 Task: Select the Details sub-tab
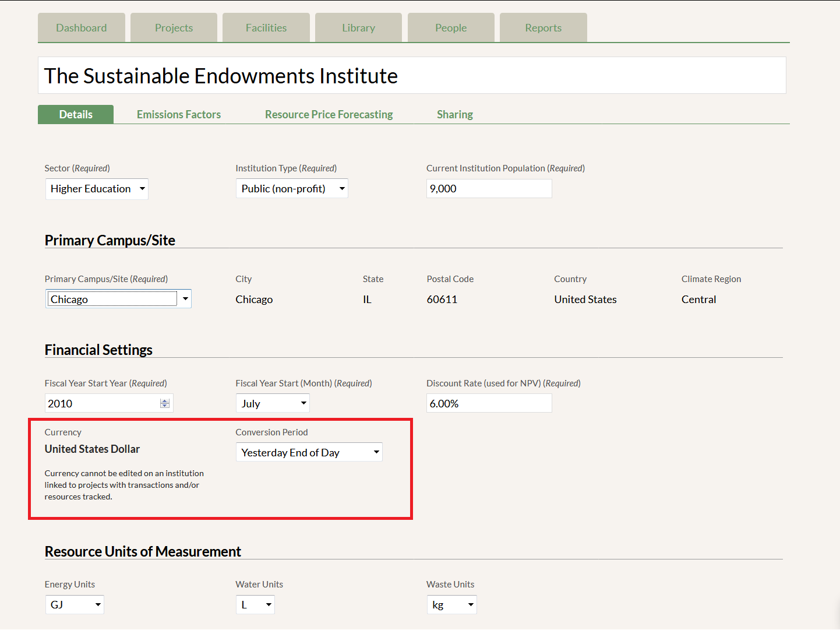[76, 114]
